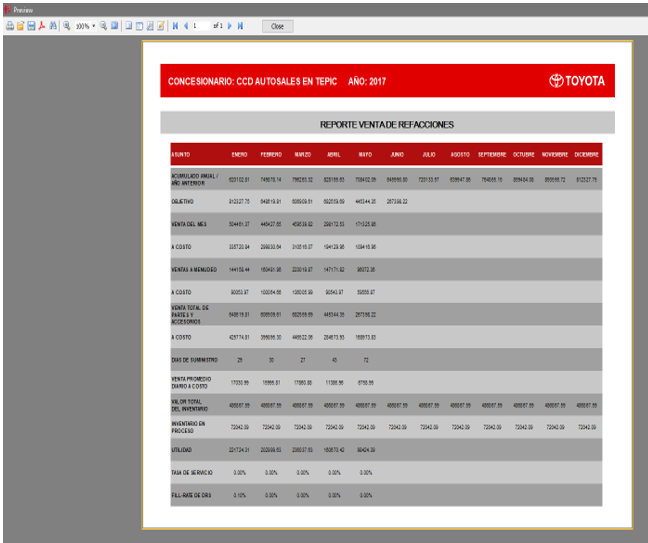The width and height of the screenshot is (648, 543).
Task: Click the Toyota logo in the red banner
Action: (x=577, y=81)
